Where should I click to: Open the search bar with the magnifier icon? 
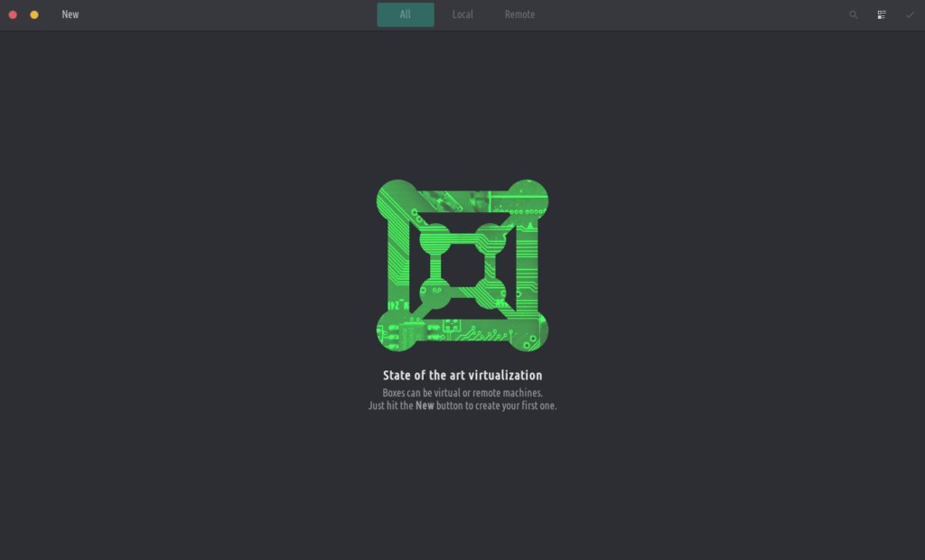pos(854,14)
